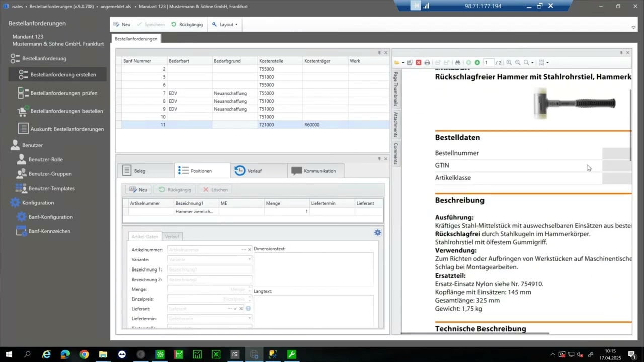Select the Verlauf sub-tab beside Artikel-Daten
This screenshot has height=362, width=644.
pos(172,236)
